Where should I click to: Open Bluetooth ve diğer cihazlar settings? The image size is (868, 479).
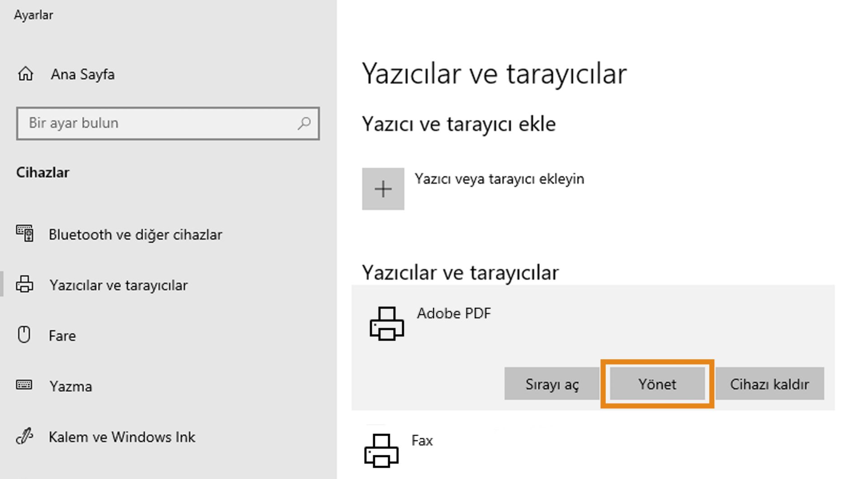[135, 234]
